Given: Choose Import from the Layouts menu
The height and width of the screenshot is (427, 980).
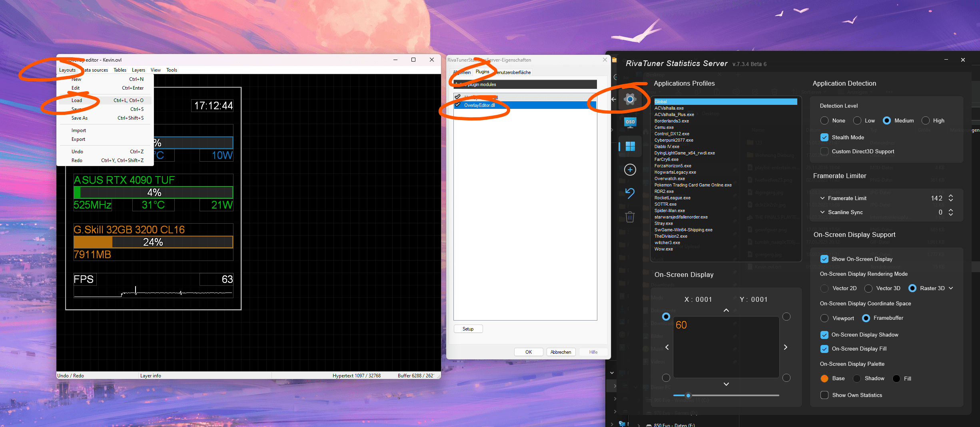Looking at the screenshot, I should click(105, 130).
